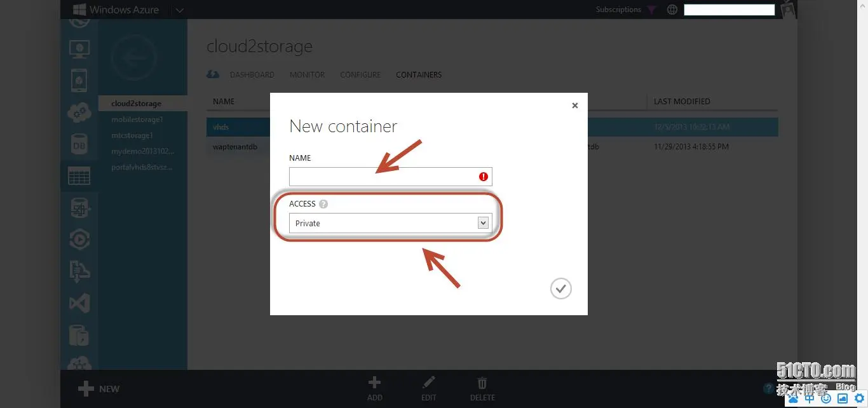Click the NEW plus button
Image resolution: width=868 pixels, height=408 pixels.
tap(98, 389)
